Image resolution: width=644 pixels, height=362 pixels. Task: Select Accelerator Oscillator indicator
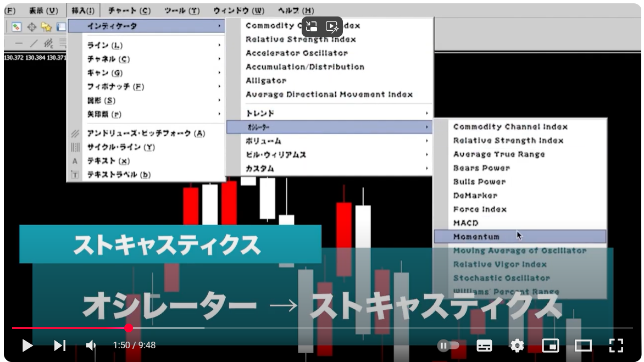click(x=297, y=53)
